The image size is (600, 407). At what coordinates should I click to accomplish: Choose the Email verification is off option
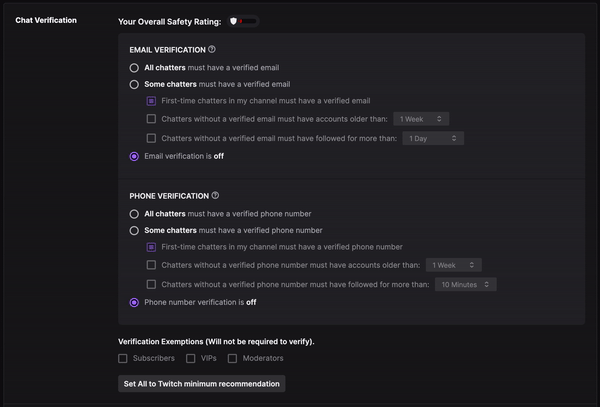coord(134,156)
